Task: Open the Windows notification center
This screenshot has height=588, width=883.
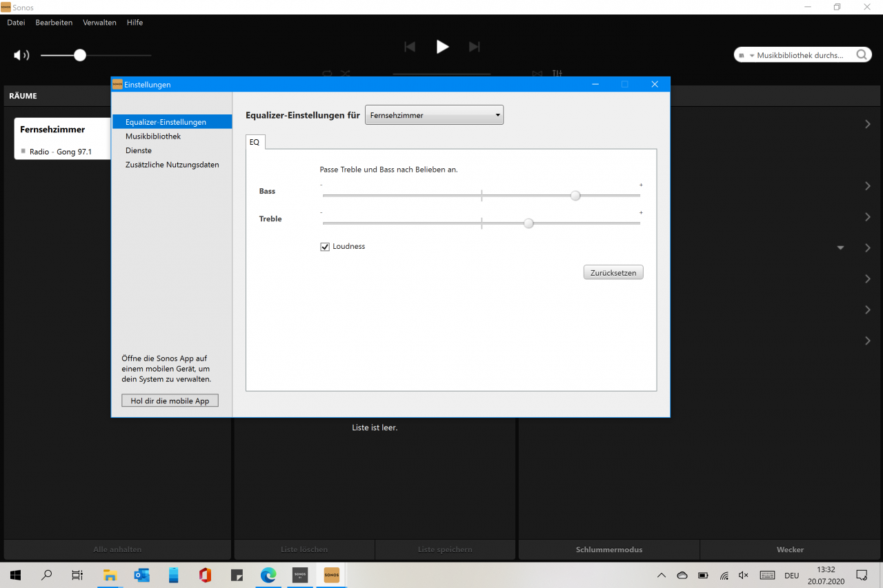Action: 862,575
